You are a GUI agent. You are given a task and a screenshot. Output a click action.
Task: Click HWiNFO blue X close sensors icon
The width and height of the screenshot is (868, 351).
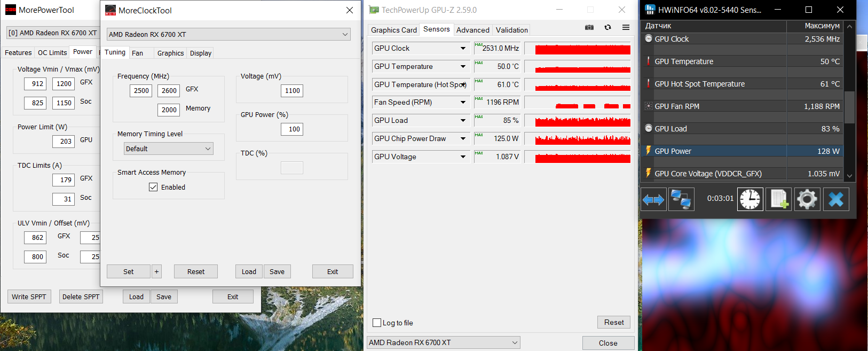836,199
